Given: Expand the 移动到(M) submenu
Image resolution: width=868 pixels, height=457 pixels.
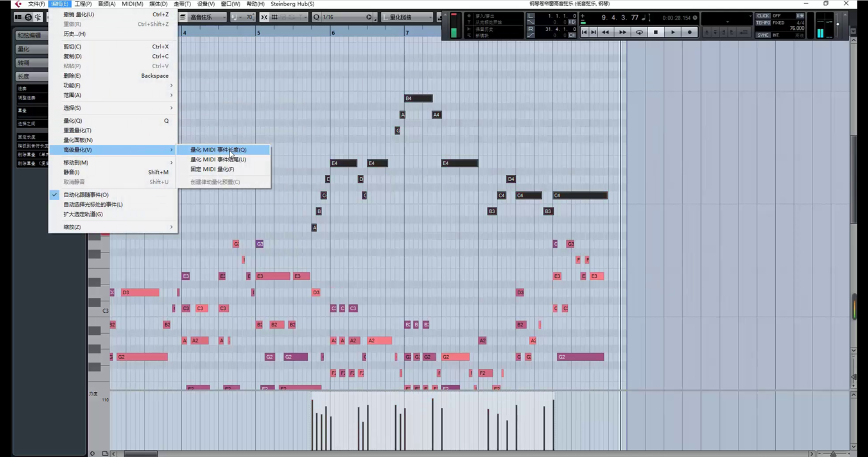Looking at the screenshot, I should click(113, 163).
